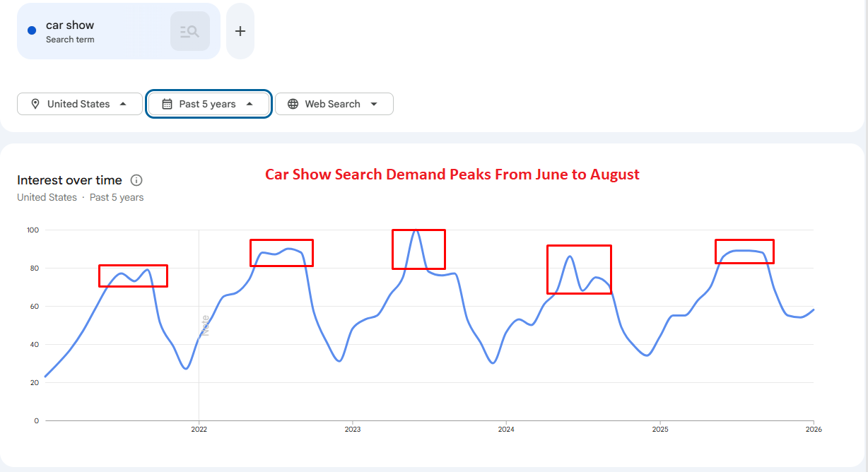The image size is (868, 472).
Task: Click the globe icon in Web Search
Action: [293, 104]
